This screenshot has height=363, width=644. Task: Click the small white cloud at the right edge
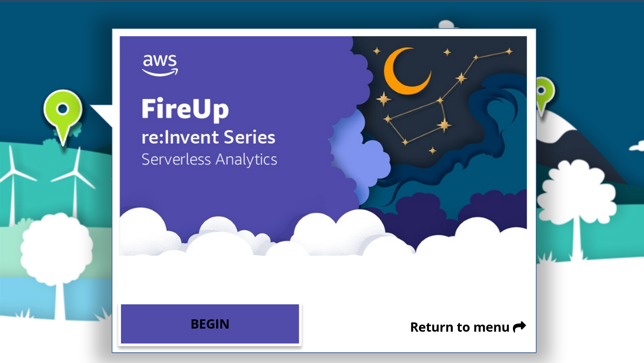pyautogui.click(x=637, y=146)
